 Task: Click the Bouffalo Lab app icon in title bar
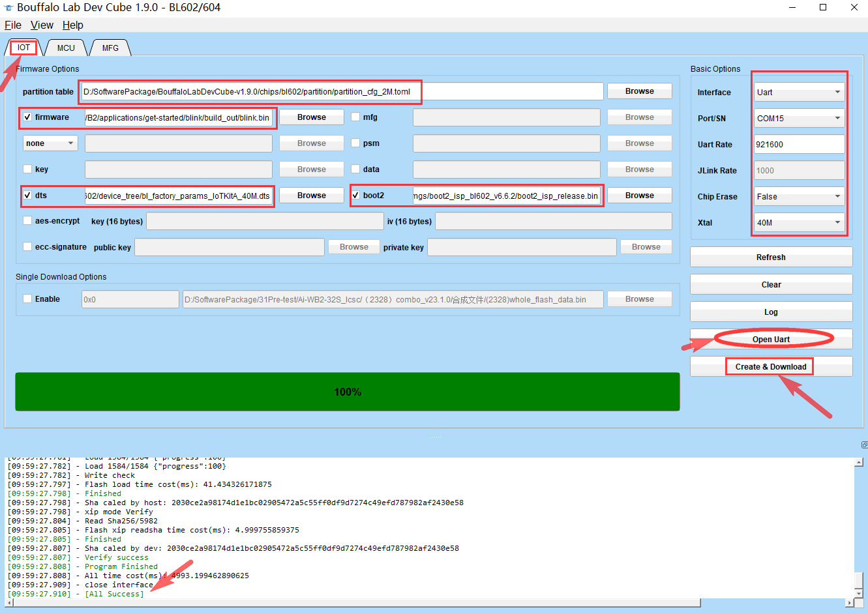point(8,8)
